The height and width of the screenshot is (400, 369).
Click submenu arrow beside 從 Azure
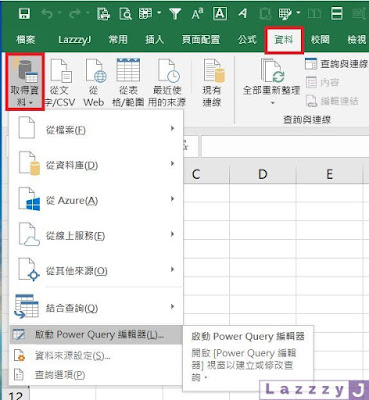coord(172,199)
